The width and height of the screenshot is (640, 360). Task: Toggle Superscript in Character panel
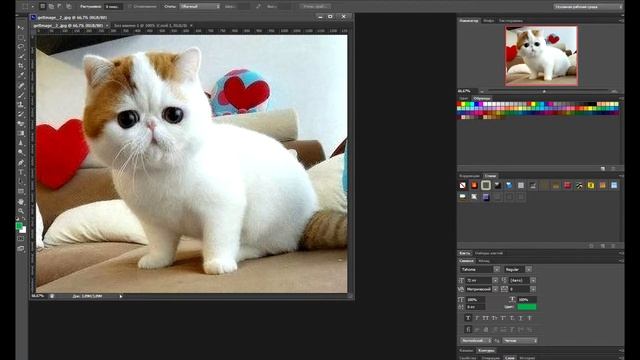point(503,318)
